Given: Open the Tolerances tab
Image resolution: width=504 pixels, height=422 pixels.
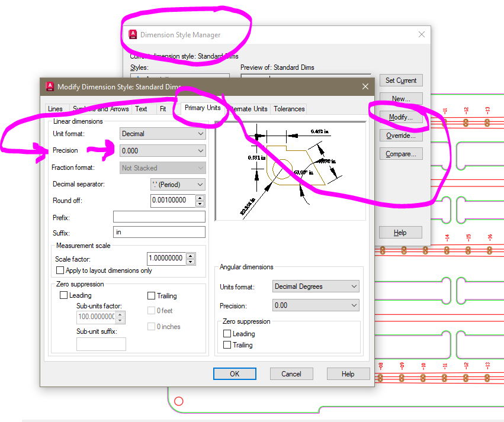Looking at the screenshot, I should tap(289, 109).
